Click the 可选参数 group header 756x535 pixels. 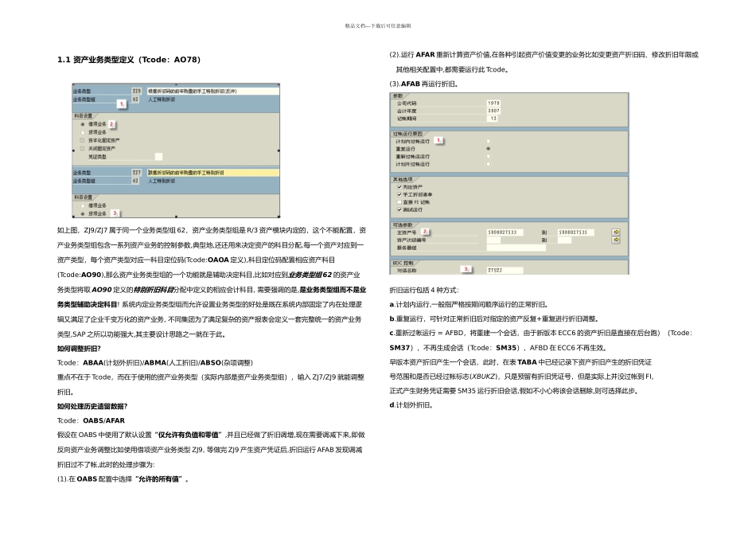pos(403,225)
